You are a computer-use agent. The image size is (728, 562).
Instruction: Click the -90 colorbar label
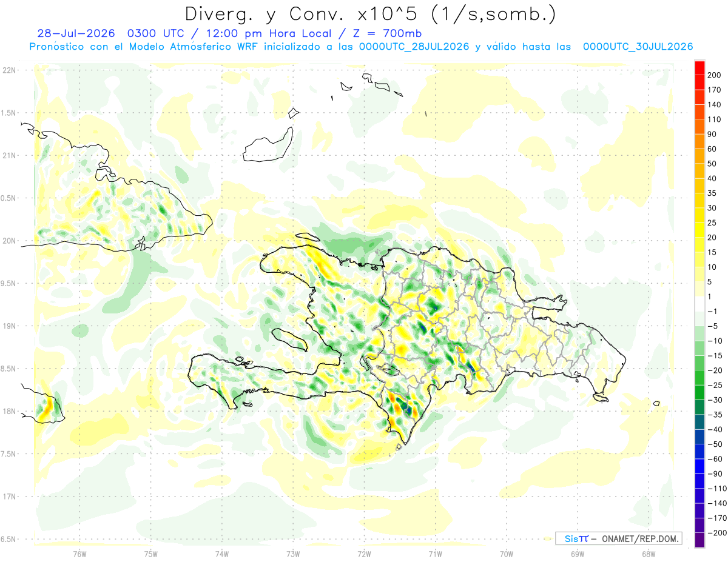click(716, 473)
